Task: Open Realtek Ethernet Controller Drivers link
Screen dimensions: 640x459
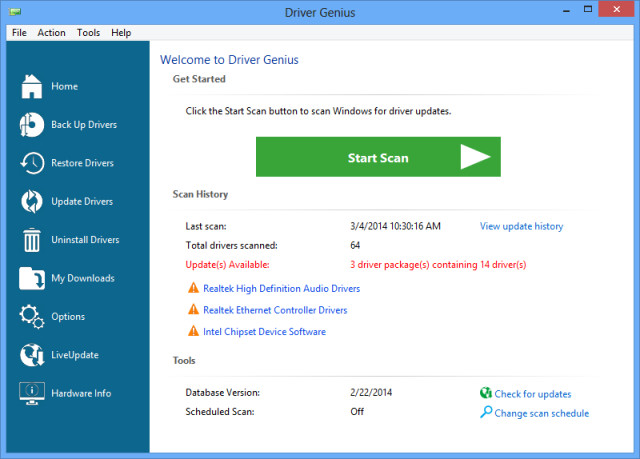Action: click(275, 310)
